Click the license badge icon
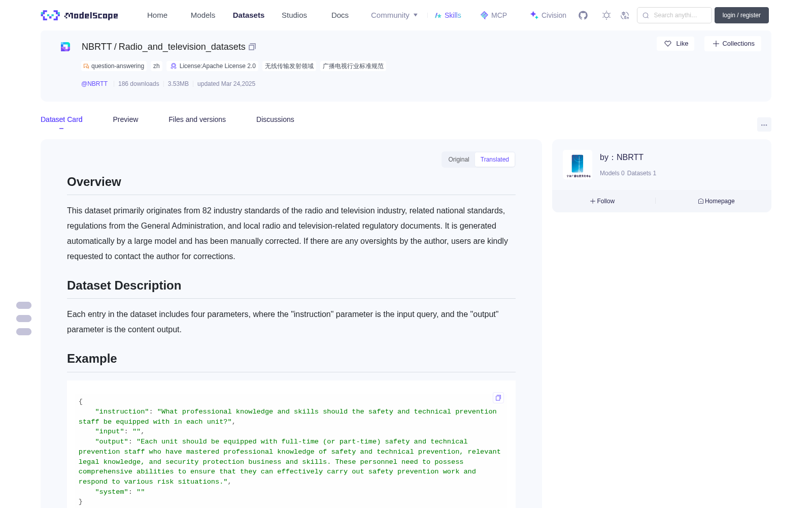The height and width of the screenshot is (508, 812). click(174, 66)
